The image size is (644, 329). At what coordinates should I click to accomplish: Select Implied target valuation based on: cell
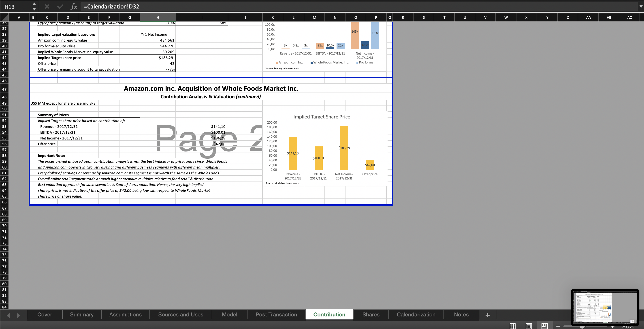coord(66,34)
